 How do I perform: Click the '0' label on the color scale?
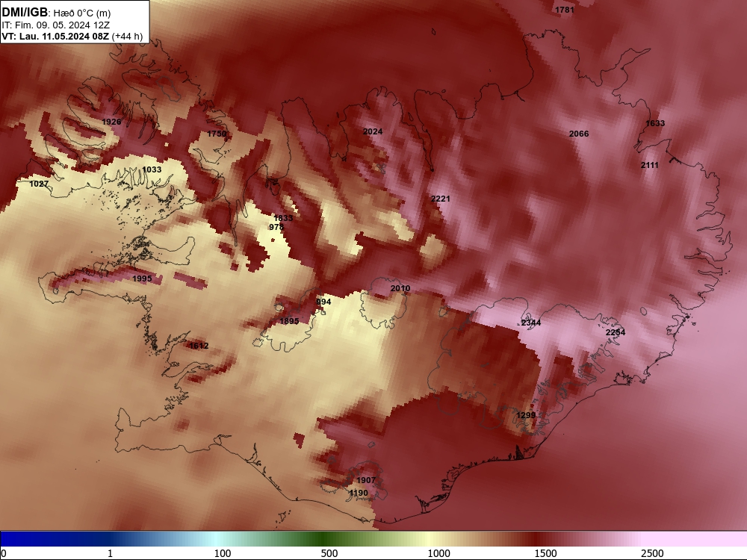(x=4, y=553)
